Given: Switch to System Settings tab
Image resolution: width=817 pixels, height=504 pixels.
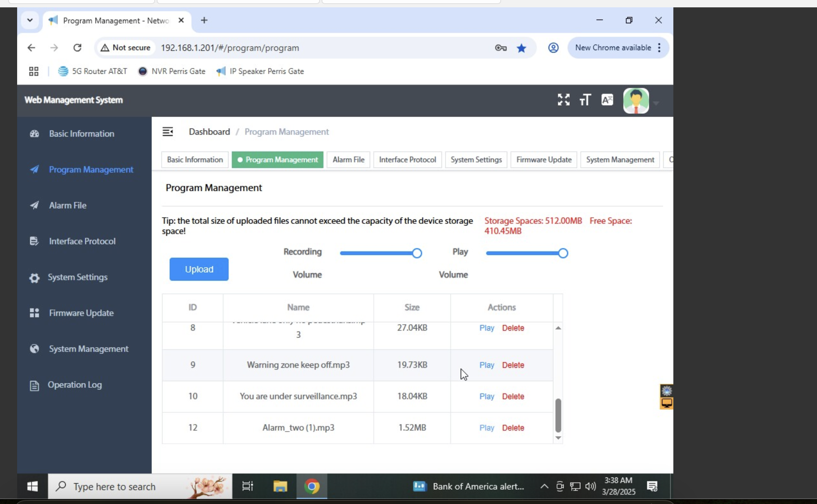Looking at the screenshot, I should (x=476, y=159).
